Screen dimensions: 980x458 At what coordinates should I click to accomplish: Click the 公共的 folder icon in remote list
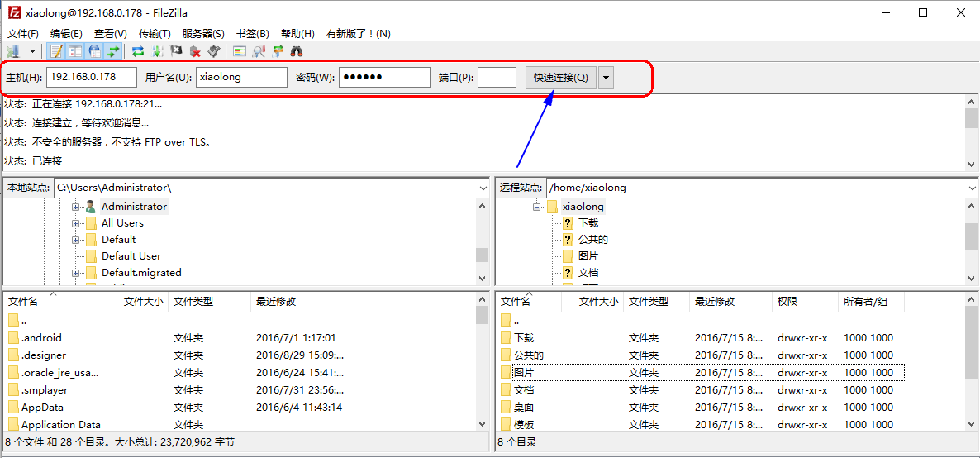[507, 355]
